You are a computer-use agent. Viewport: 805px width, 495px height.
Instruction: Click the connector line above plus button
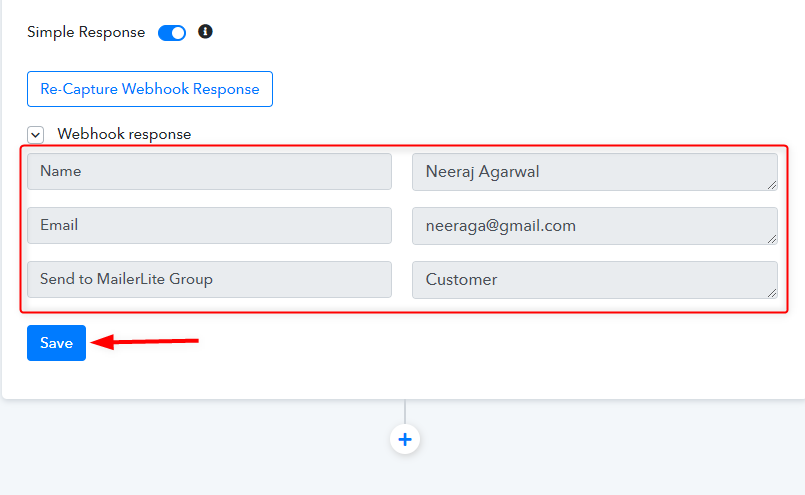coord(405,412)
